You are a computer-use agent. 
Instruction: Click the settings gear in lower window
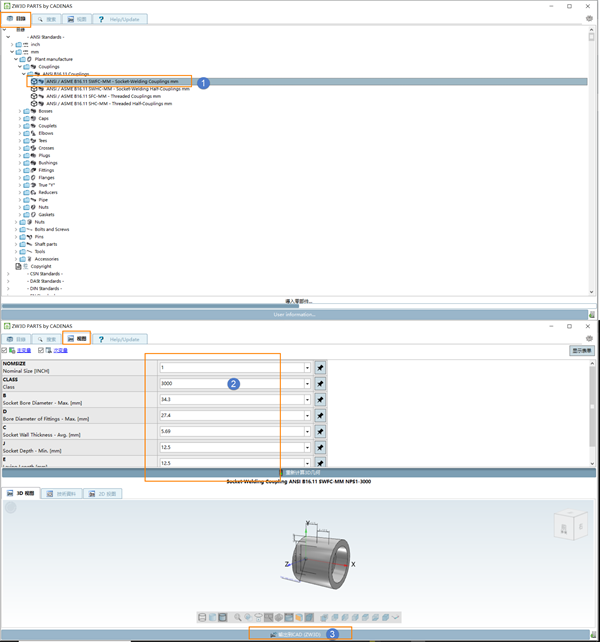click(589, 338)
